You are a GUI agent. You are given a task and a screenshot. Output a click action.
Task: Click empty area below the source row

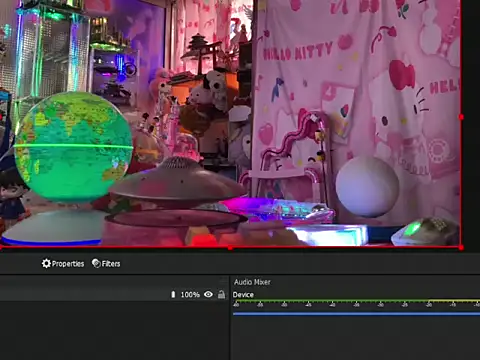(114, 330)
